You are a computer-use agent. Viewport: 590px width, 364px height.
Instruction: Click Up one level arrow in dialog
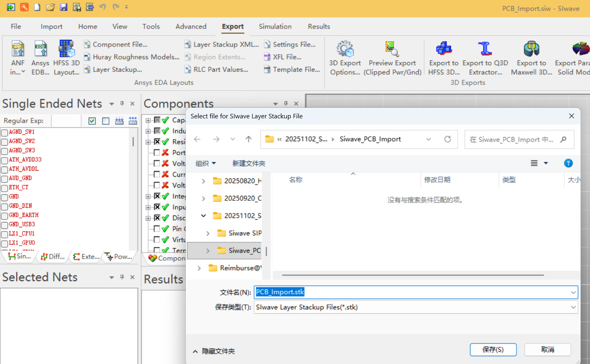pos(249,139)
